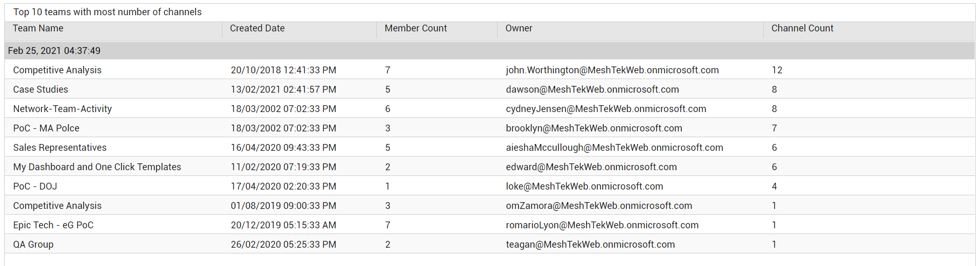Select the Sales Representatives team name
This screenshot has height=266, width=980.
coord(60,148)
